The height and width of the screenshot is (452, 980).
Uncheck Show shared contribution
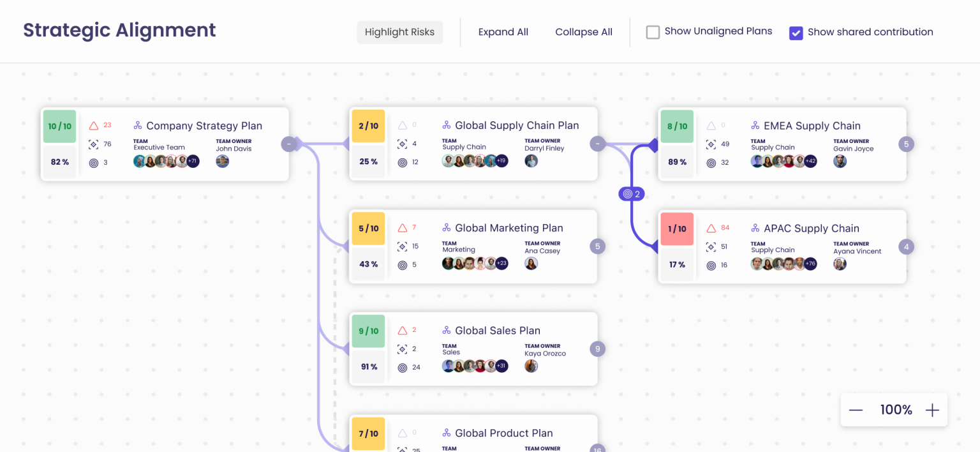coord(796,32)
